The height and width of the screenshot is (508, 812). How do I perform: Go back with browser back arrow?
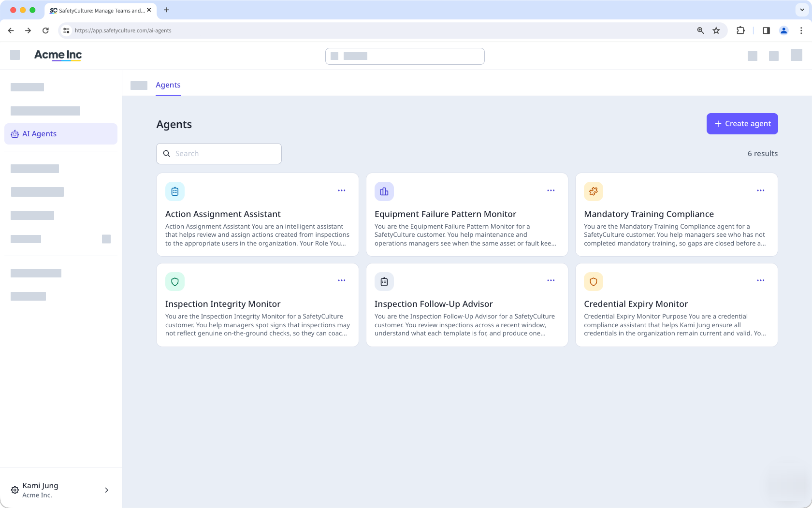(11, 30)
